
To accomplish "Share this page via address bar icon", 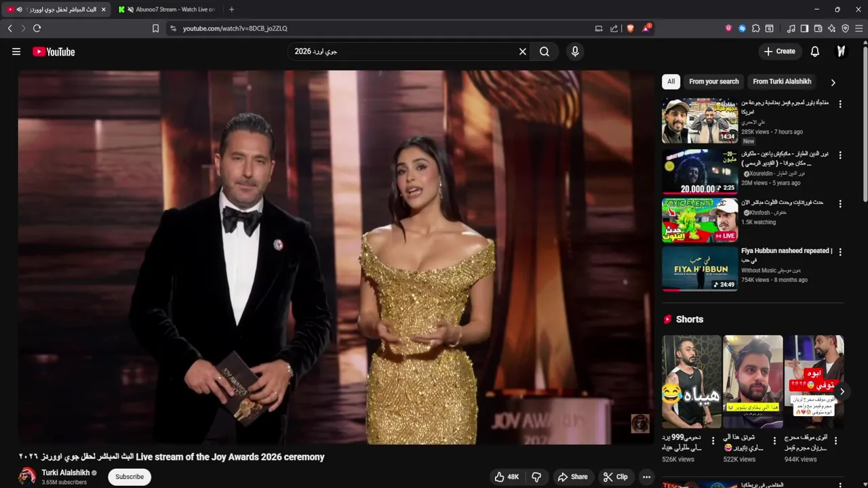I will click(614, 28).
